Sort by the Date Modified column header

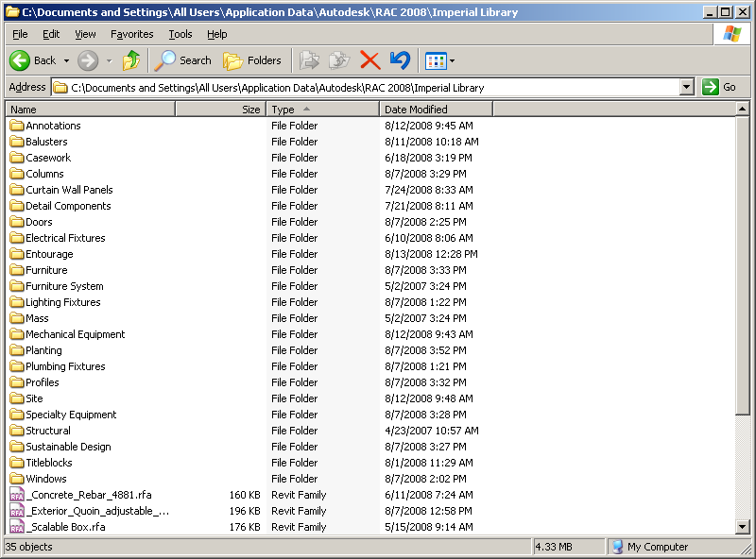(x=437, y=110)
